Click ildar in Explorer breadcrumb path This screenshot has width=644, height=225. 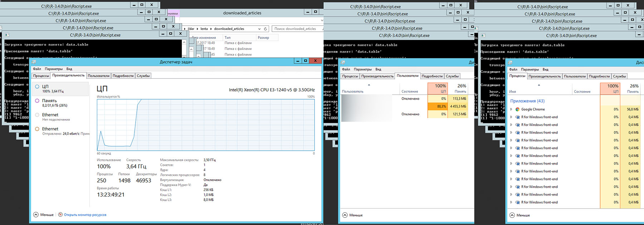pyautogui.click(x=191, y=29)
